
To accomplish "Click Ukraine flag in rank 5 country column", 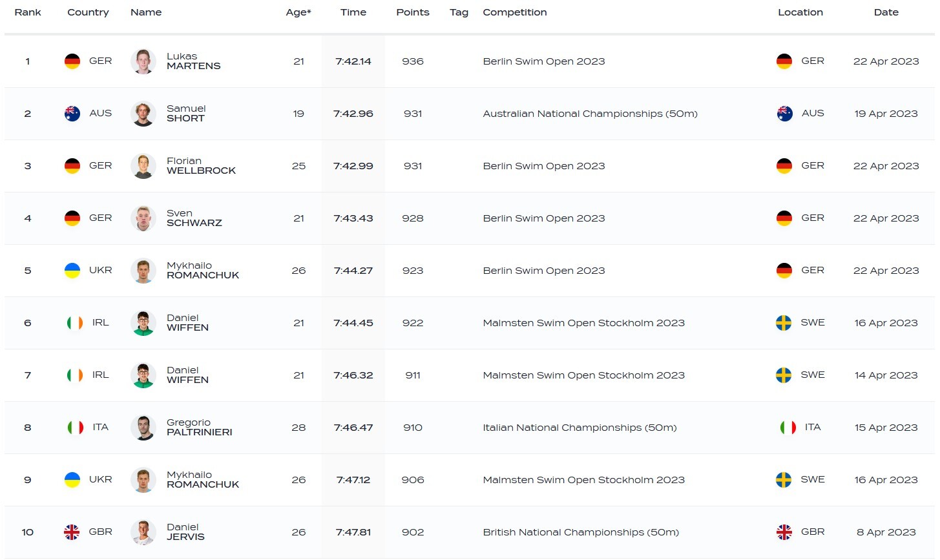I will (72, 271).
